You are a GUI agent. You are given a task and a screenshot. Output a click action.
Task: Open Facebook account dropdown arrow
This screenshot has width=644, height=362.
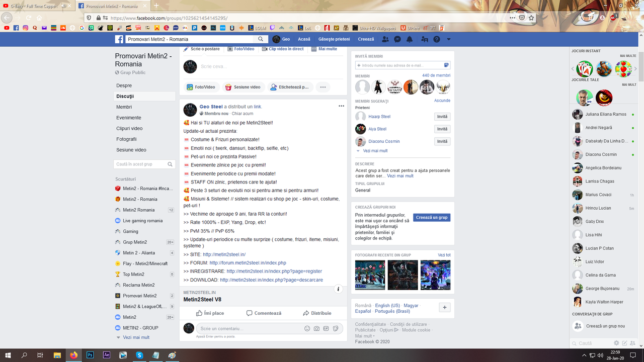coord(449,39)
